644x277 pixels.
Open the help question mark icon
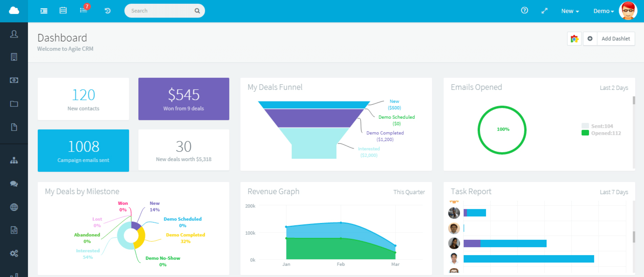point(524,10)
